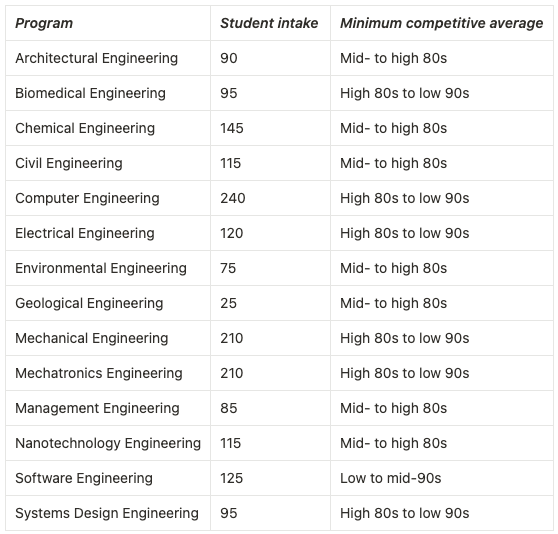Click Geological Engineering intake value 25
The image size is (558, 534).
(x=228, y=303)
